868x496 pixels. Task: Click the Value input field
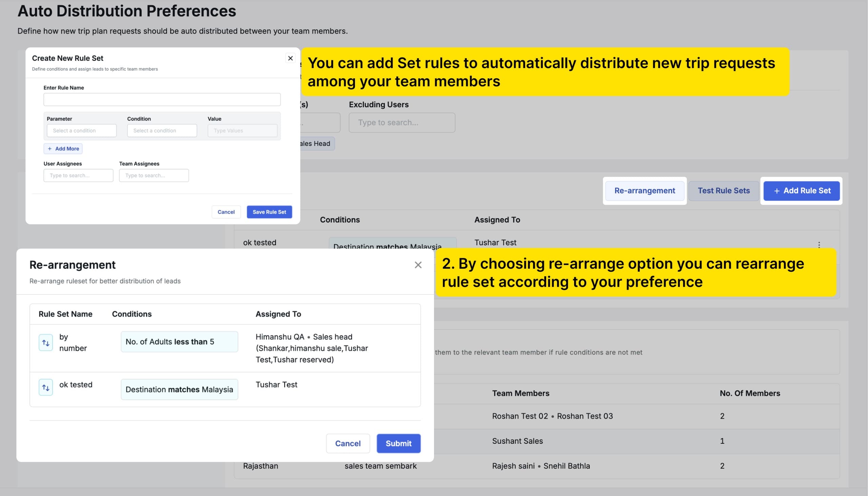click(242, 131)
